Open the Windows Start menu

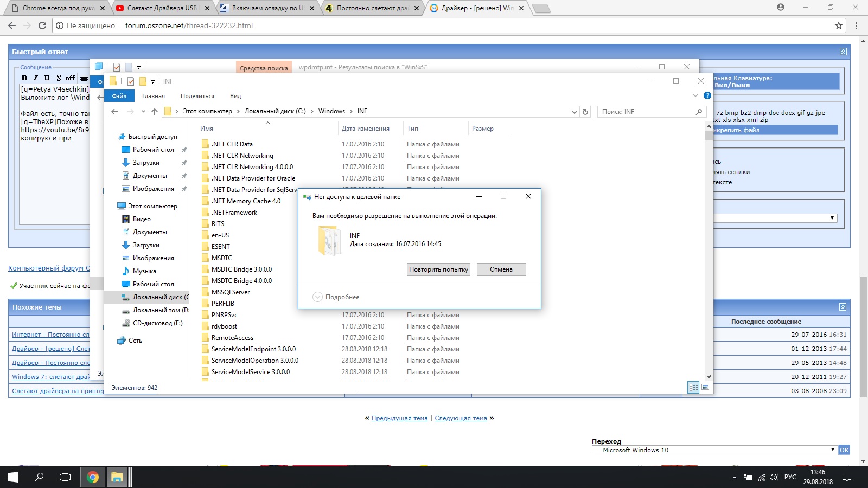pos(13,477)
